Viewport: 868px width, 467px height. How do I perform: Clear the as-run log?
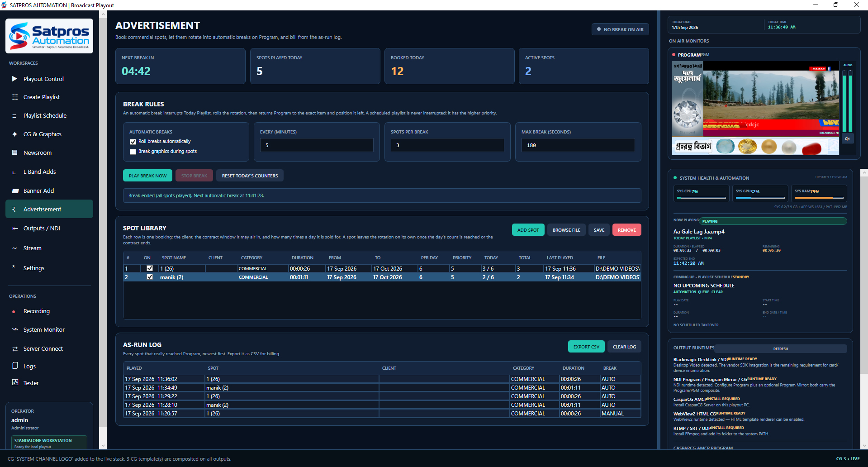(x=624, y=347)
